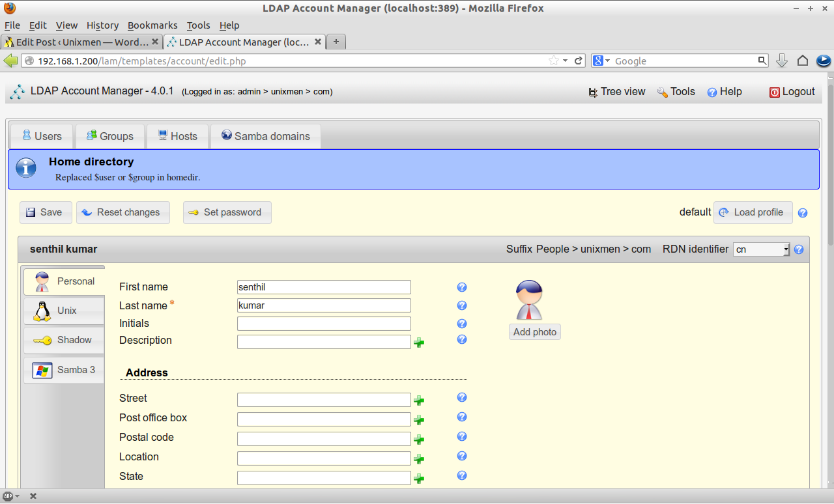Click the help icon beside Description
The width and height of the screenshot is (834, 504).
tap(462, 339)
